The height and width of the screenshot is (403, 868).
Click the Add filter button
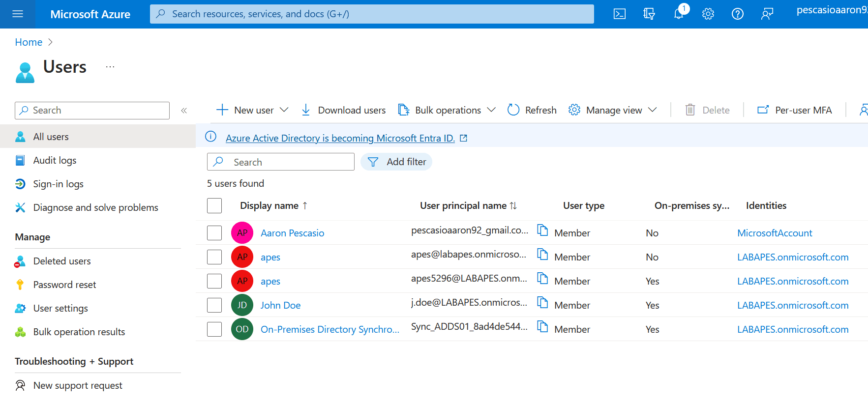396,162
